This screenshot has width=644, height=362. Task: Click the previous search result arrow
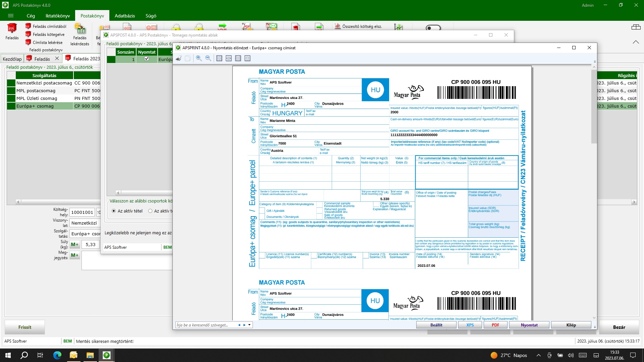click(239, 325)
